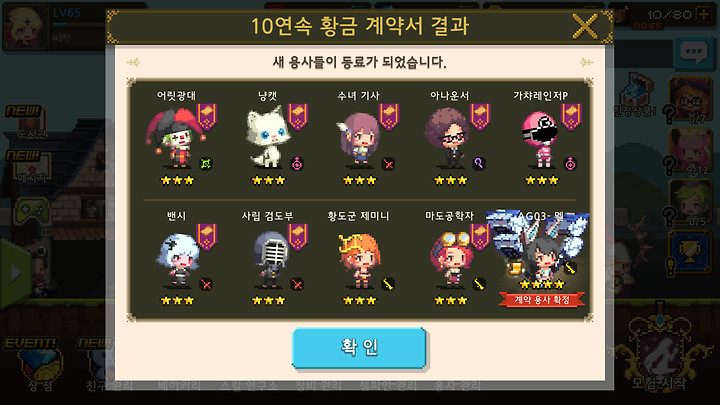Select the 사립 검도부 kendo hero

pyautogui.click(x=270, y=259)
